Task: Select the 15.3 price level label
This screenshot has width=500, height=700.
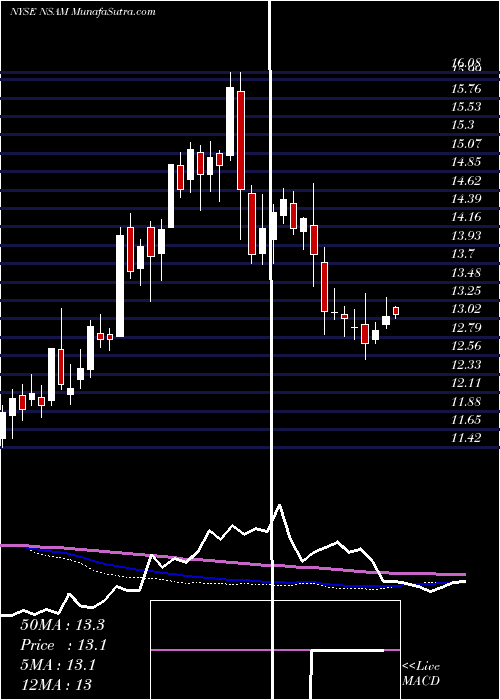Action: [463, 125]
